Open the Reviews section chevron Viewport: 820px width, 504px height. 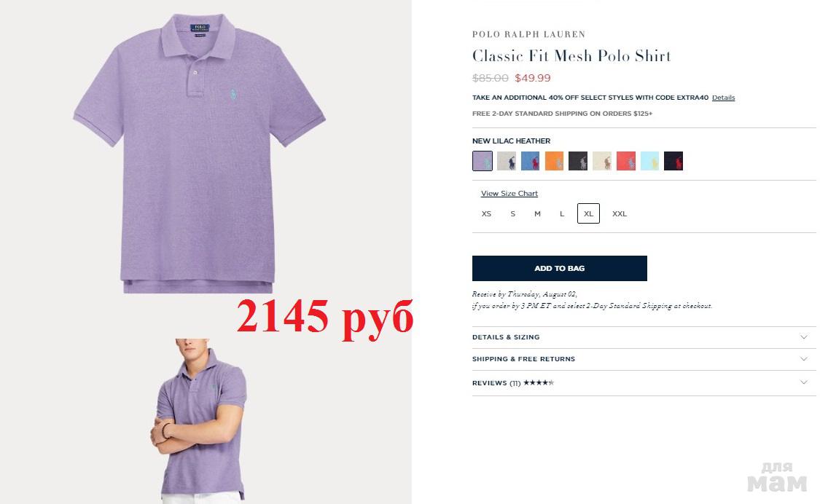[804, 382]
